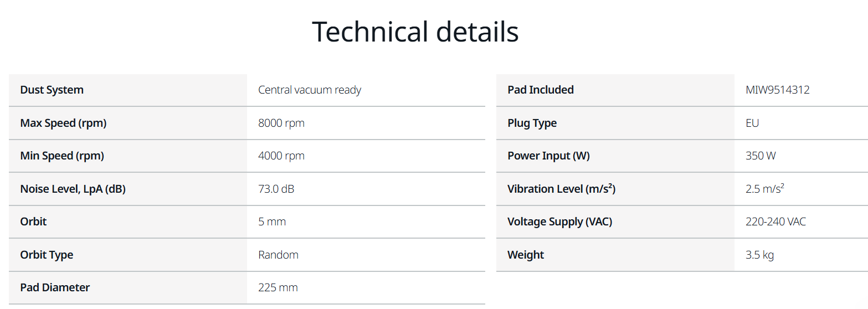Click the Technical details heading
This screenshot has height=309, width=868.
pos(415,32)
